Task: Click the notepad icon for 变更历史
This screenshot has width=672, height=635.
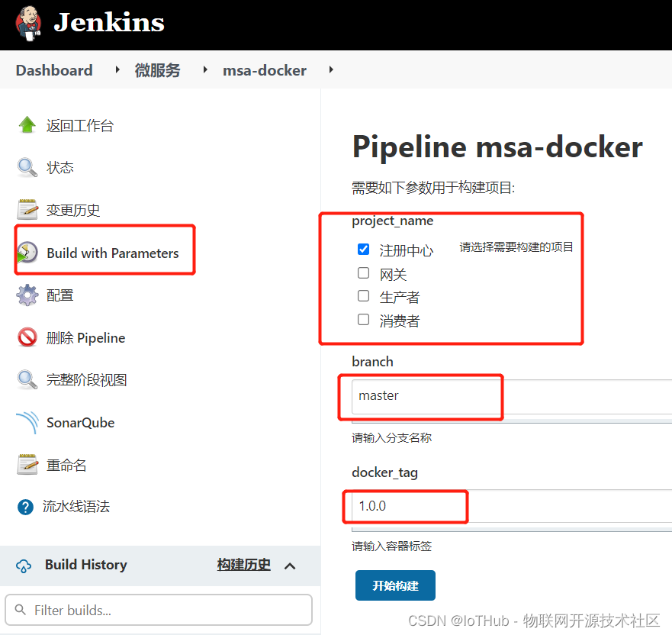Action: [27, 210]
